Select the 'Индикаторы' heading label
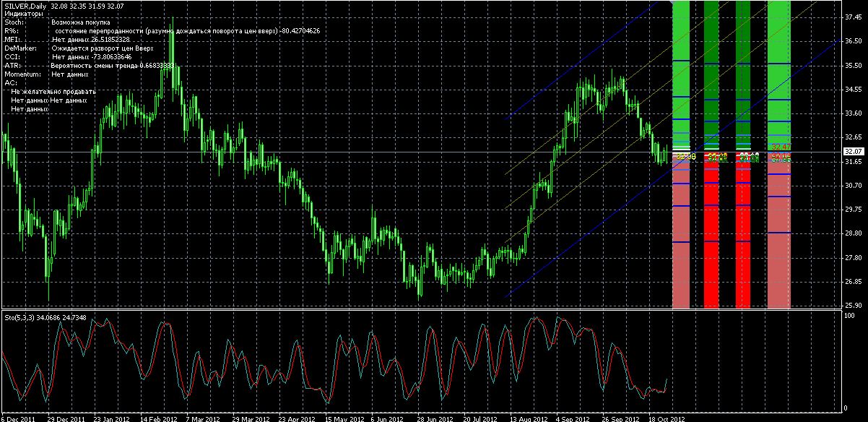The width and height of the screenshot is (868, 422). (23, 14)
